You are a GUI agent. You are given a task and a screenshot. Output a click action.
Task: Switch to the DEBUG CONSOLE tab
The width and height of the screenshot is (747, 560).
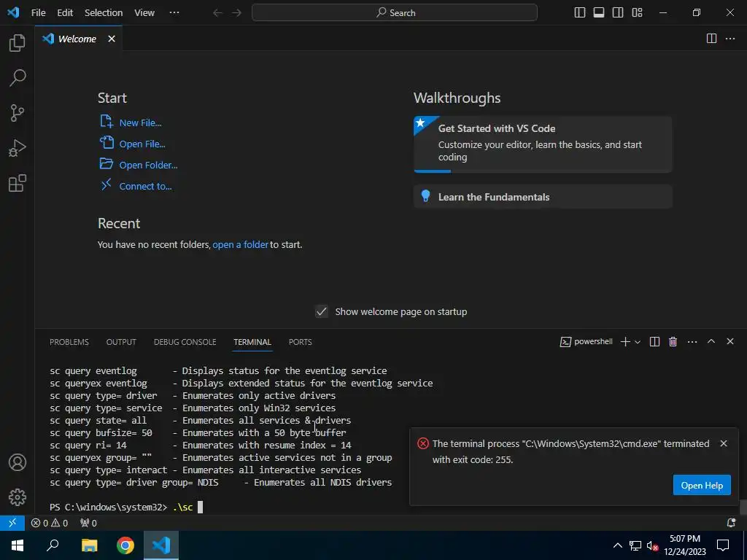point(185,342)
